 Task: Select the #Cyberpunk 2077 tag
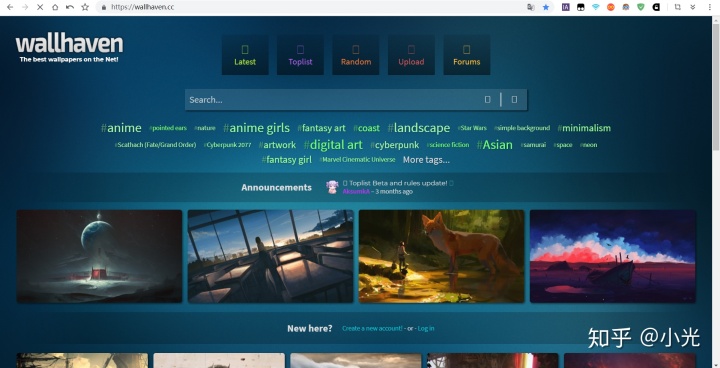(x=228, y=145)
